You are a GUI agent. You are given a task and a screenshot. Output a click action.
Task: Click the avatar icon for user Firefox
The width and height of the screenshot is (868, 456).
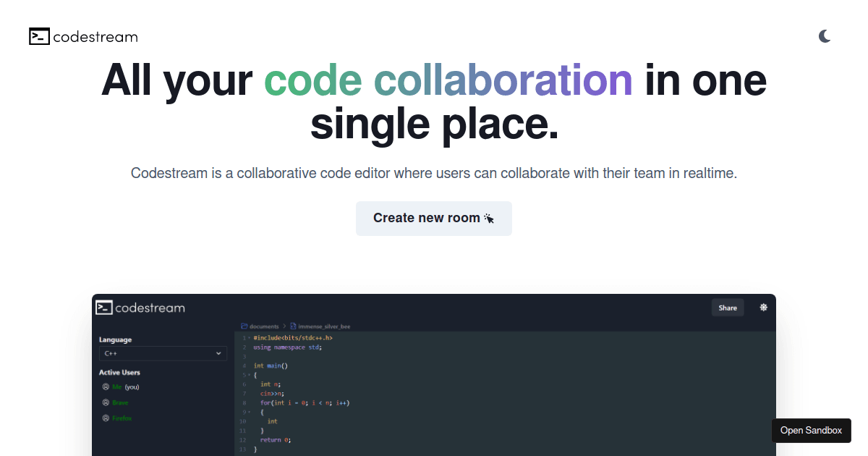coord(106,418)
